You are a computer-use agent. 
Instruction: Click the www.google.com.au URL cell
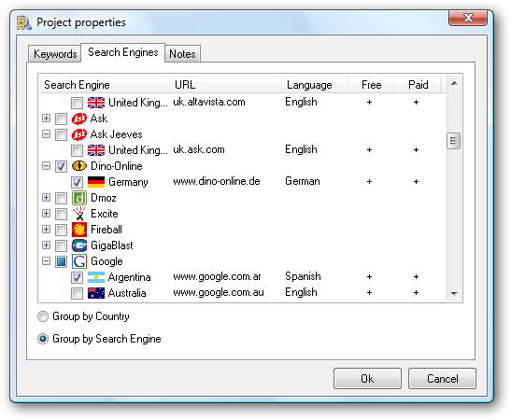point(219,293)
